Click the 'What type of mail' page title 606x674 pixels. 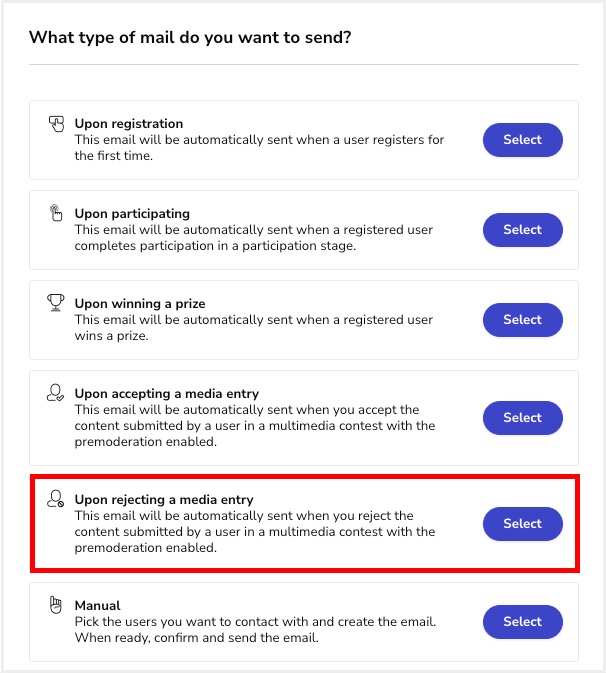tap(190, 38)
